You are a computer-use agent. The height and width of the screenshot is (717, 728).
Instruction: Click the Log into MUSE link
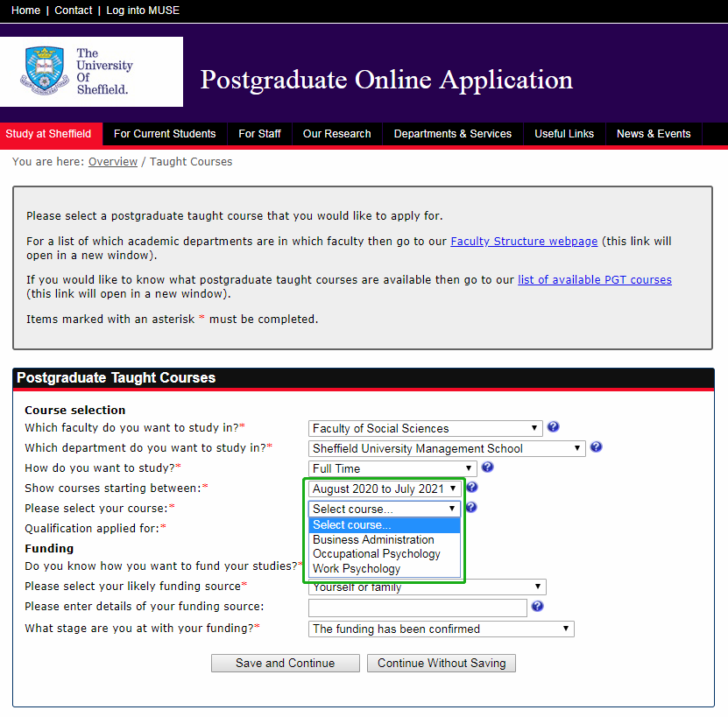tap(143, 11)
